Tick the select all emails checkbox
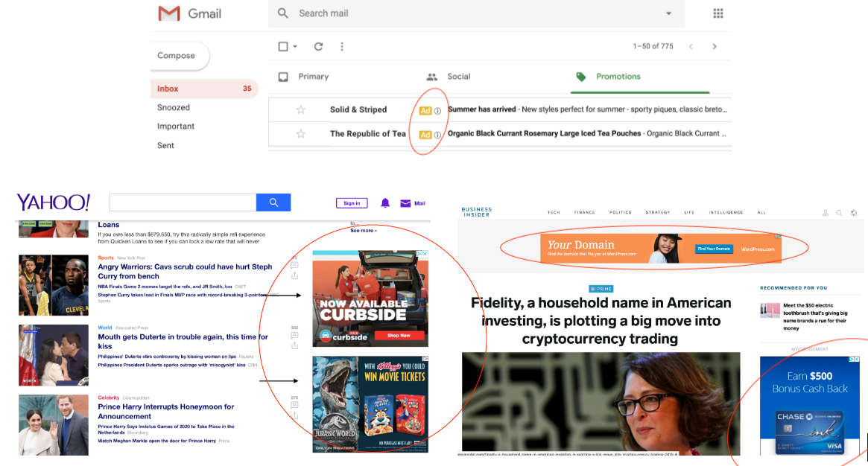Image resolution: width=868 pixels, height=466 pixels. 283,46
